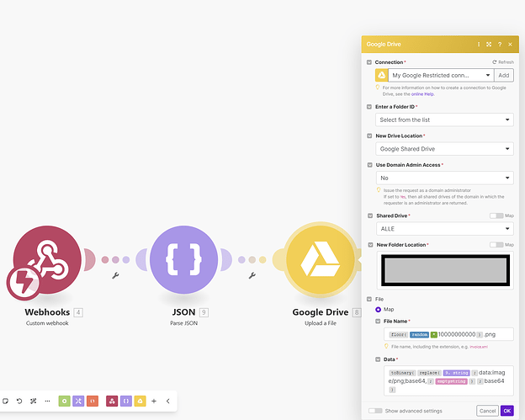Click the Custom webhook label

pos(47,323)
